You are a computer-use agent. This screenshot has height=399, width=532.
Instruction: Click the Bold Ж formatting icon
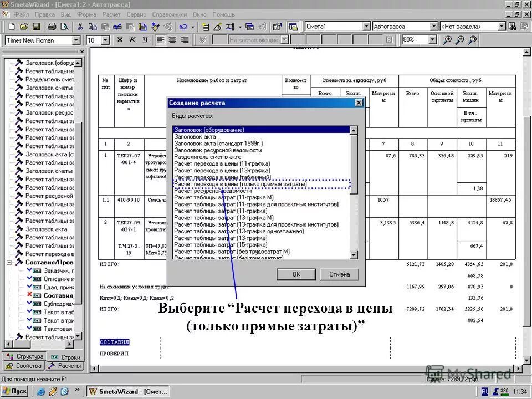(x=120, y=40)
